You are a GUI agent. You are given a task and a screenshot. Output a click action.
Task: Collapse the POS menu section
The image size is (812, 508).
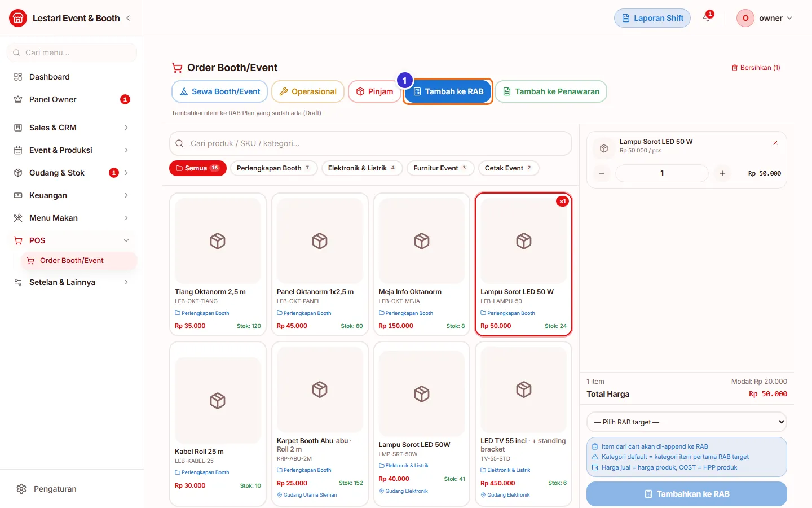pyautogui.click(x=72, y=240)
